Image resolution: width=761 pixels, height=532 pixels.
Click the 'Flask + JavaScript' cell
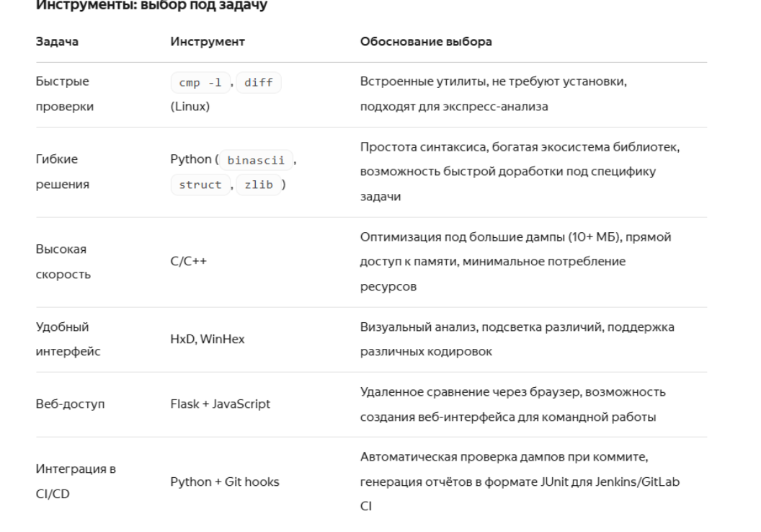(x=220, y=404)
